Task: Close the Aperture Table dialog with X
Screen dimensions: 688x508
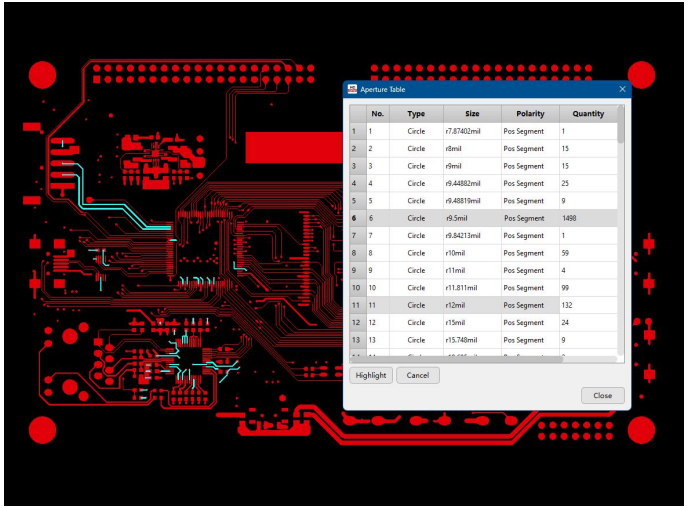Action: click(622, 89)
